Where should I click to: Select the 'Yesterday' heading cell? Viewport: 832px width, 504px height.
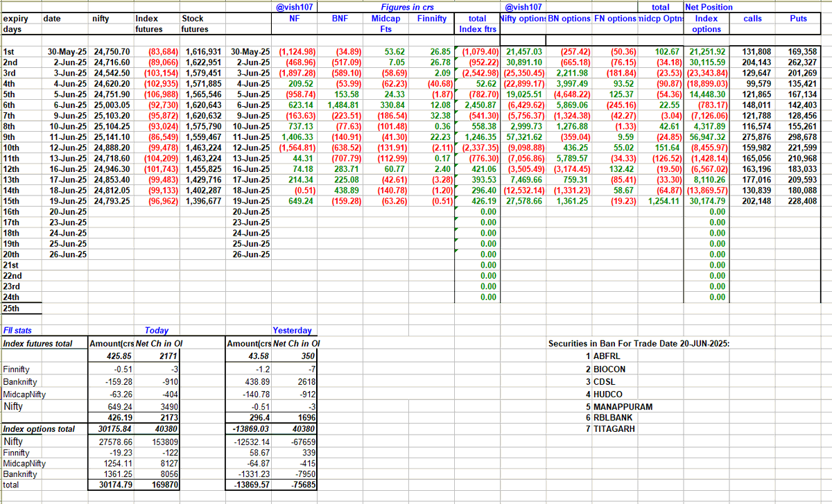point(293,331)
